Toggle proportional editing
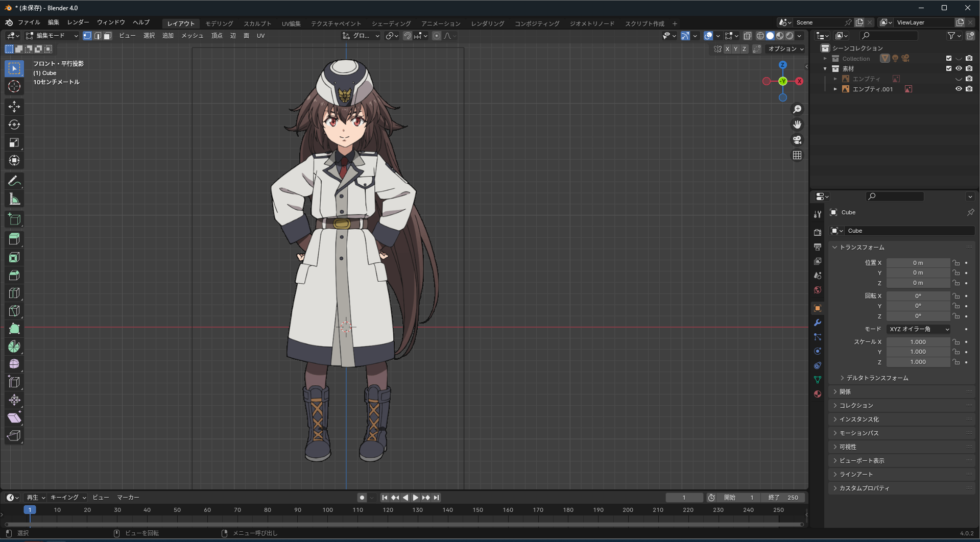 tap(437, 36)
